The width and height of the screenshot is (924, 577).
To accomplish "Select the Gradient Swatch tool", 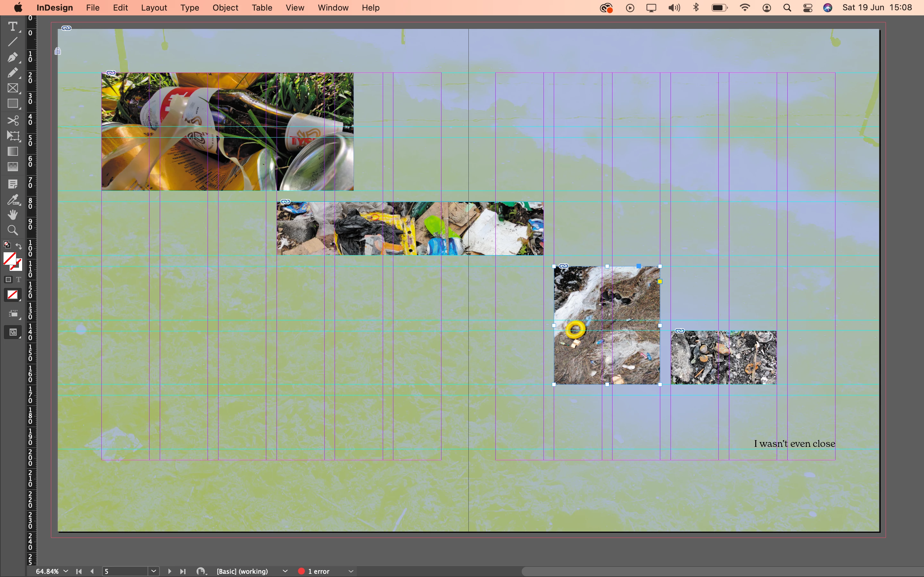I will [13, 152].
